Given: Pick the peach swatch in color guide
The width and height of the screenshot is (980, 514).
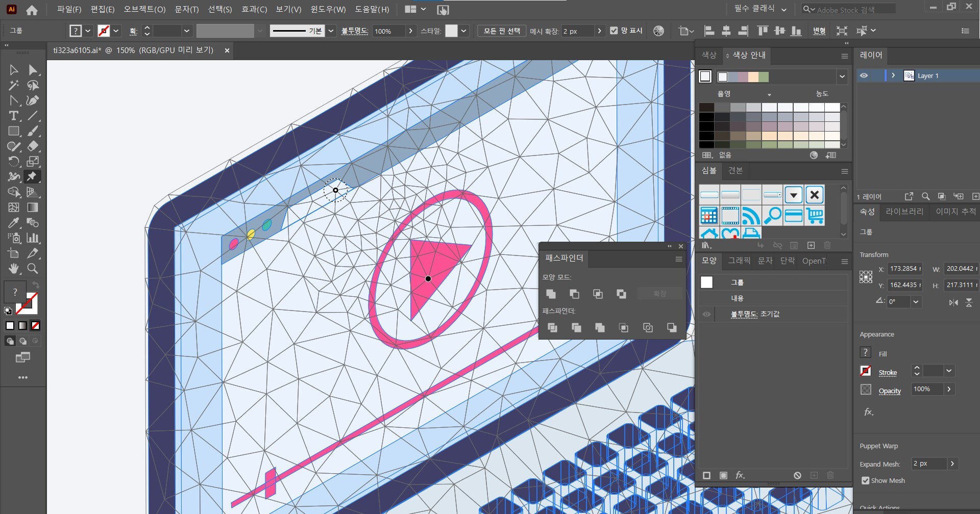Looking at the screenshot, I should click(x=753, y=77).
